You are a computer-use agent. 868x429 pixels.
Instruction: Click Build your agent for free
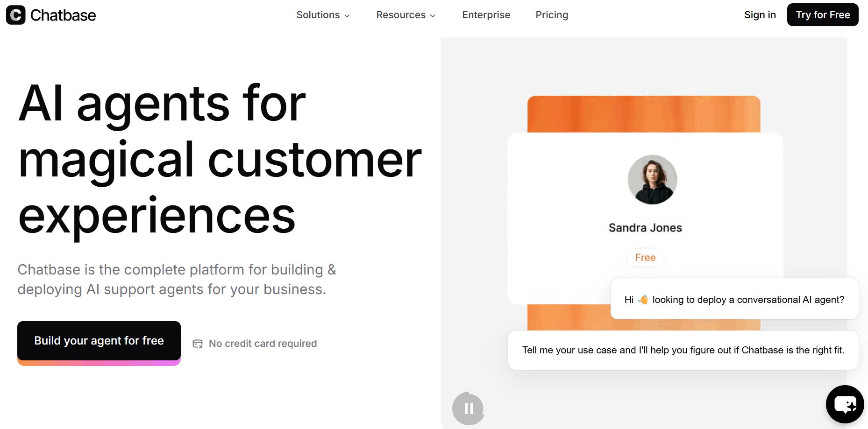[99, 340]
